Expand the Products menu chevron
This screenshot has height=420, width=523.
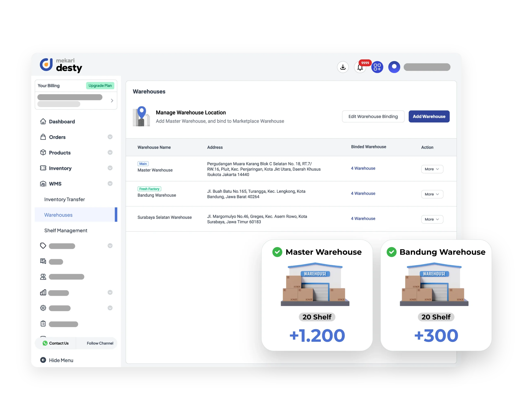click(110, 152)
